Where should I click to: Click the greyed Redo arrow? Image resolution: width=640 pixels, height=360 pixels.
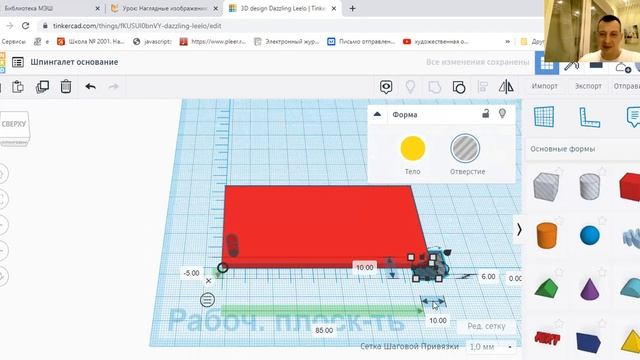113,87
